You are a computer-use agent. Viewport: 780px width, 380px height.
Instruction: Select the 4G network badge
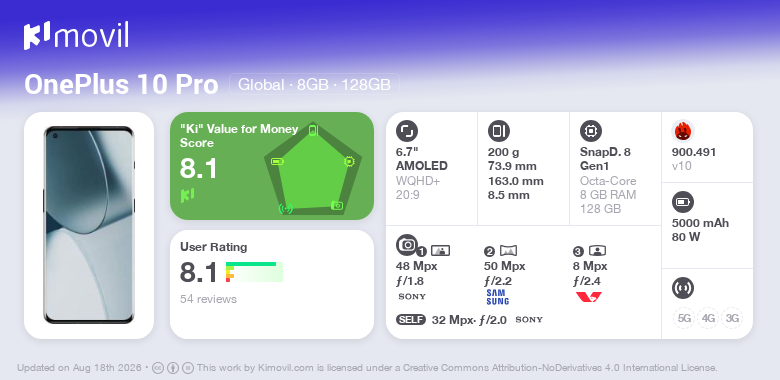tap(708, 318)
